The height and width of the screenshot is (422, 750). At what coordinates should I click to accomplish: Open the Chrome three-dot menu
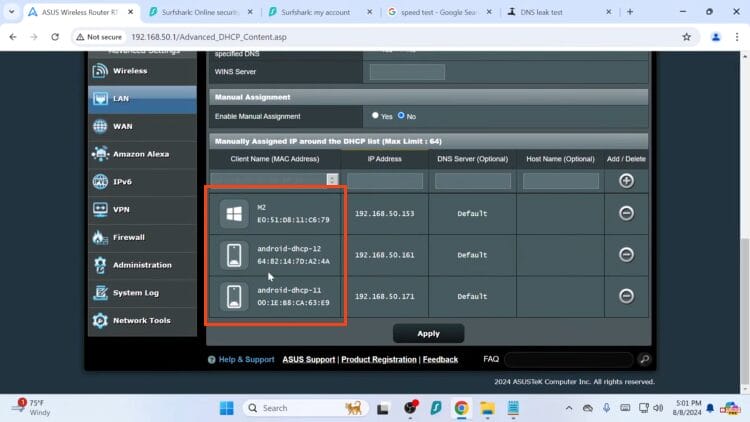pos(737,37)
